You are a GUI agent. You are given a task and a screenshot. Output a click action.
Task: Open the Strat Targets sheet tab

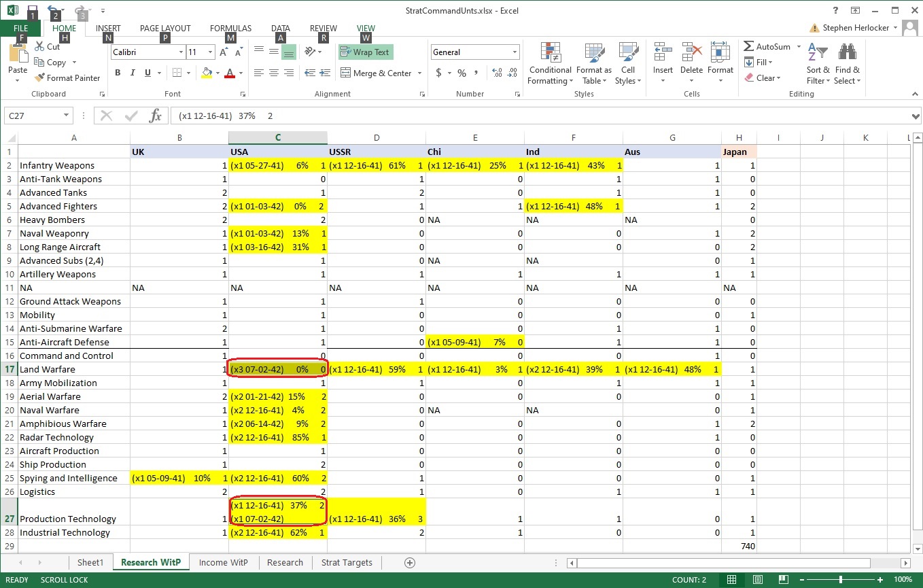point(347,562)
